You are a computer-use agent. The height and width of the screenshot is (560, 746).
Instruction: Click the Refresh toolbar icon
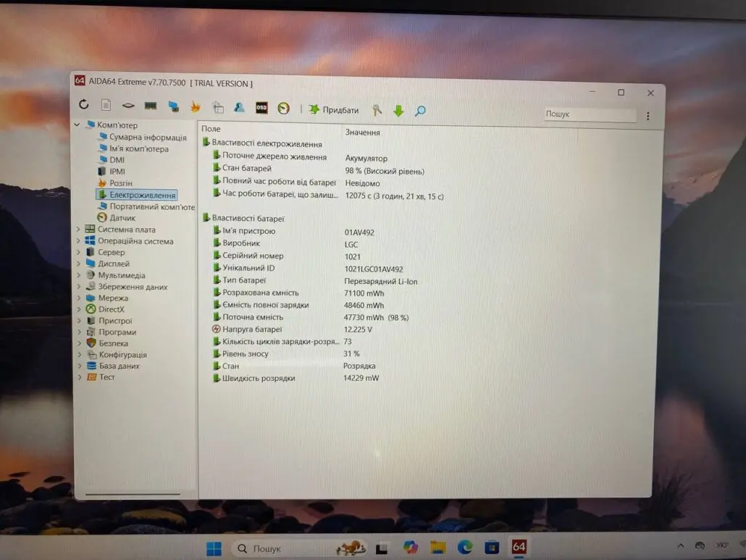(84, 105)
